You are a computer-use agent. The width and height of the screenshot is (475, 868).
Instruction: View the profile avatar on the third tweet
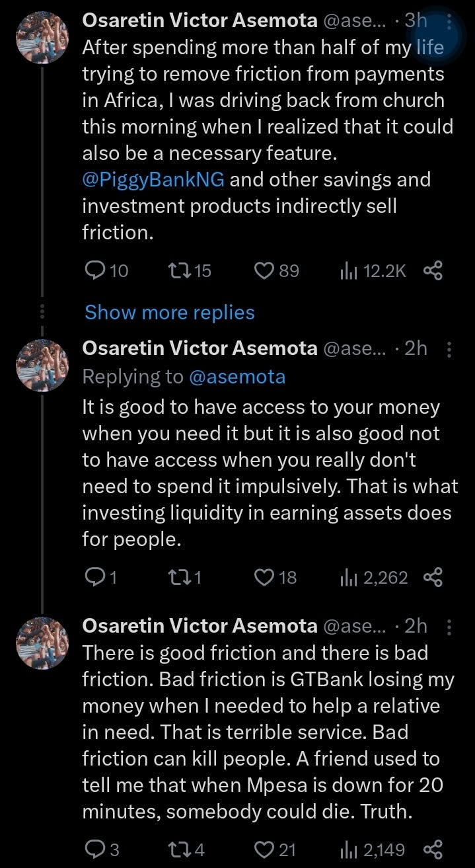[x=42, y=643]
